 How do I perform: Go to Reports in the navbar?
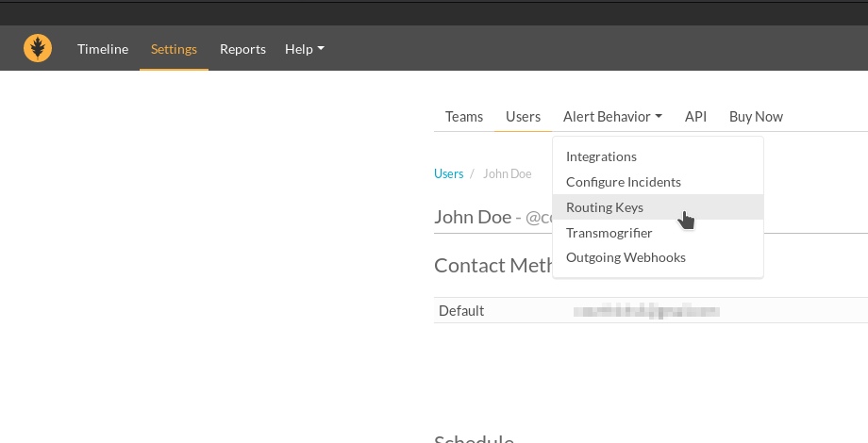click(x=242, y=49)
